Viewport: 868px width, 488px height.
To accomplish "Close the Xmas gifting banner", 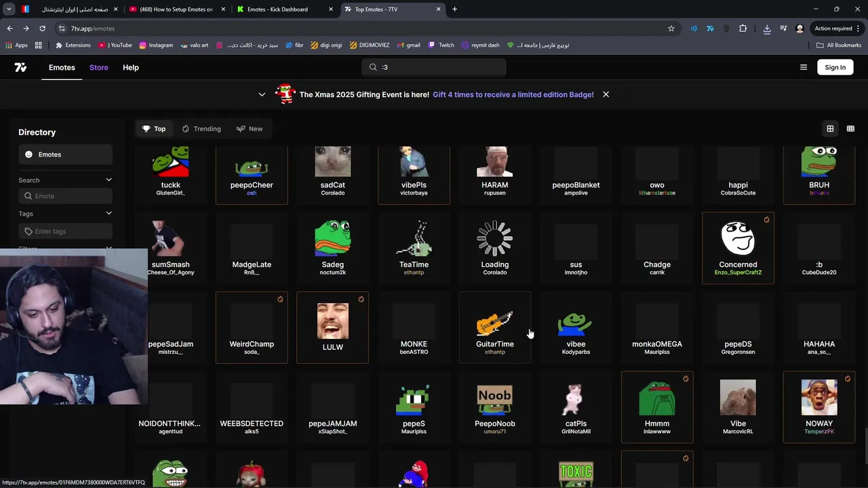I will [606, 94].
